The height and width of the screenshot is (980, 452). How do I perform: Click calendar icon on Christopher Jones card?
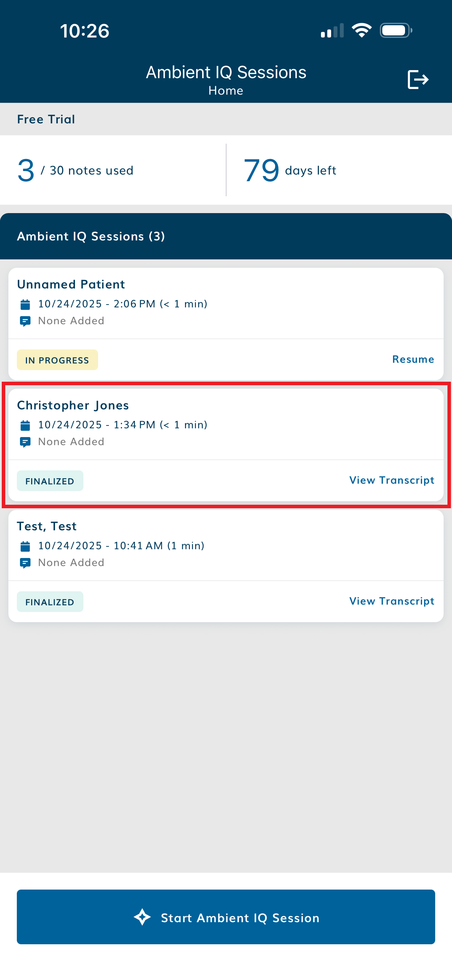point(25,425)
